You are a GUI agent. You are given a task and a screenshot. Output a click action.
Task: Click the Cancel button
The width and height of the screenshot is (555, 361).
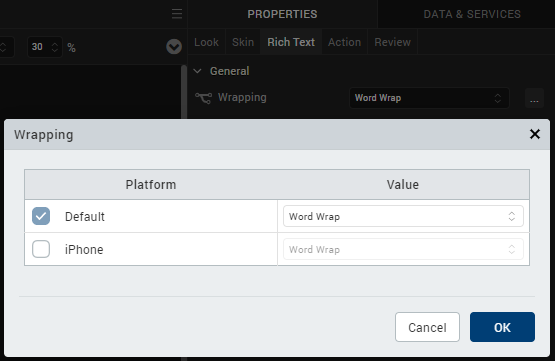click(427, 327)
